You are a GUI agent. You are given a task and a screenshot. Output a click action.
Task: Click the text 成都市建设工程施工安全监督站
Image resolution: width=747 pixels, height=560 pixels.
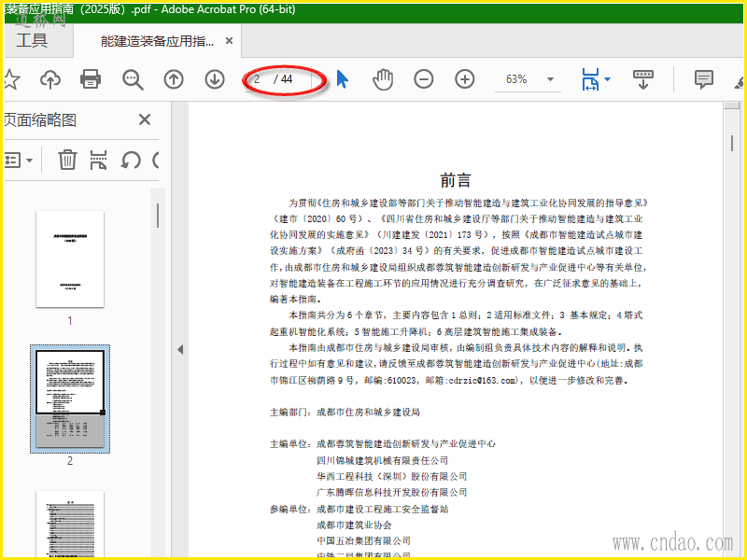[383, 509]
